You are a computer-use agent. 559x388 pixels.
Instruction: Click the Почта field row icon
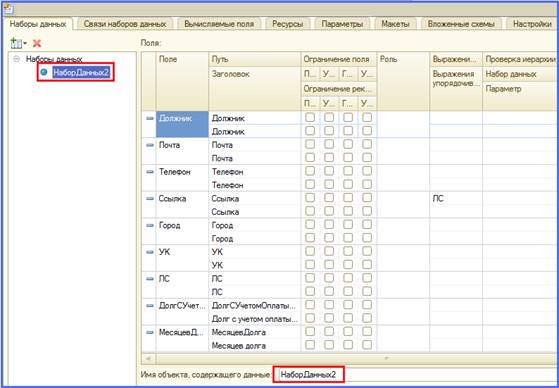pyautogui.click(x=150, y=145)
